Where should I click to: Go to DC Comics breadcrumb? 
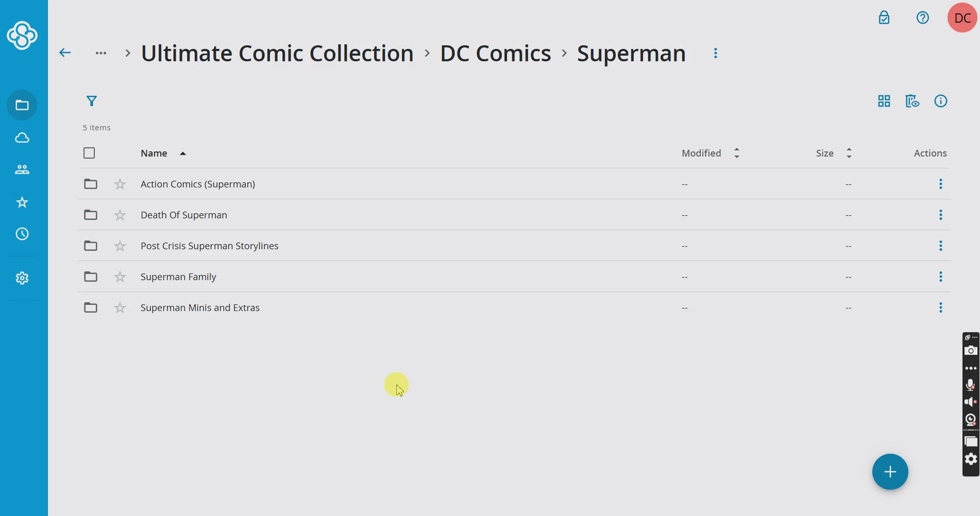coord(495,54)
